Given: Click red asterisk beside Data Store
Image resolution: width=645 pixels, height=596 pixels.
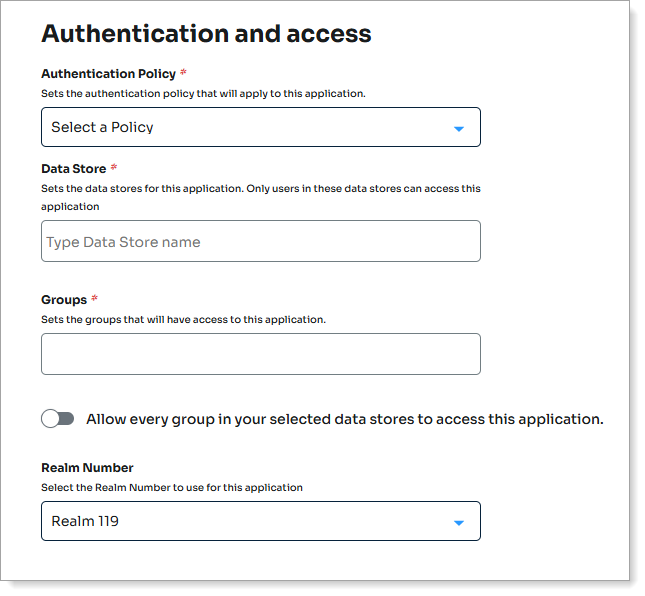Looking at the screenshot, I should [114, 169].
